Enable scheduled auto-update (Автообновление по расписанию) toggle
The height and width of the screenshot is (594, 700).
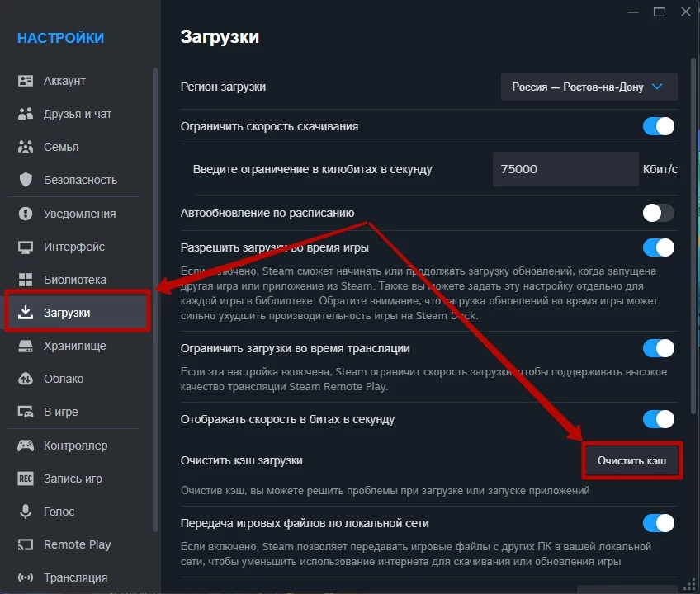[x=659, y=213]
